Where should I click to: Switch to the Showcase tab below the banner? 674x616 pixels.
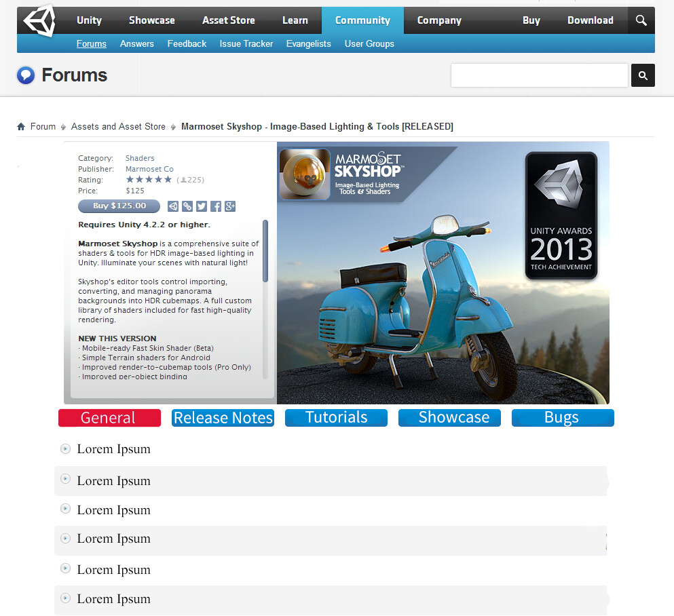[x=449, y=417]
